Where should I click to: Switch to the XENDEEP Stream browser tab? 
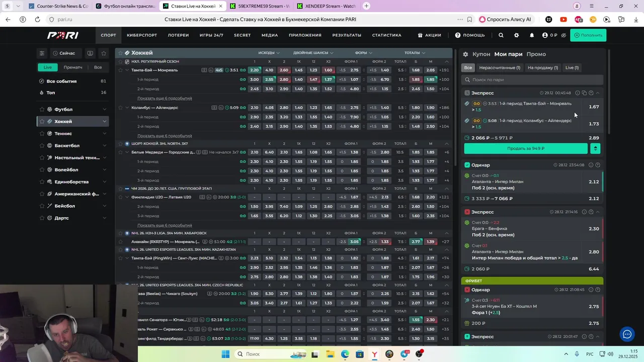point(326,6)
